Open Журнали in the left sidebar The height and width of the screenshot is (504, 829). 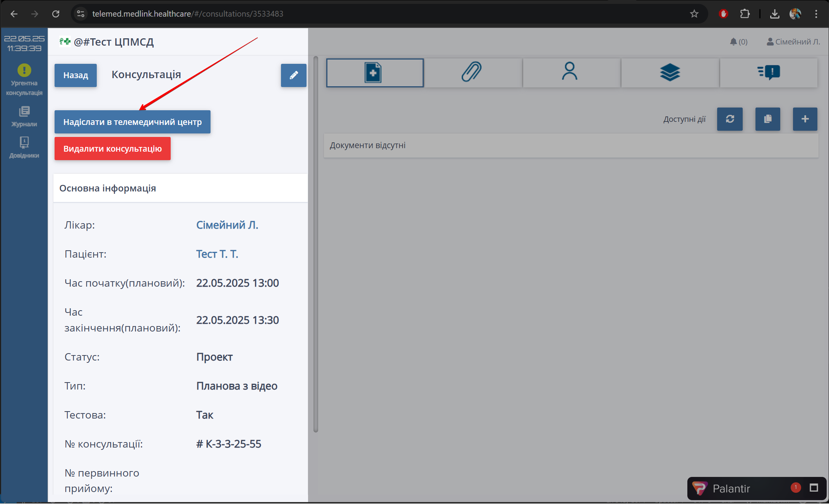(x=24, y=116)
